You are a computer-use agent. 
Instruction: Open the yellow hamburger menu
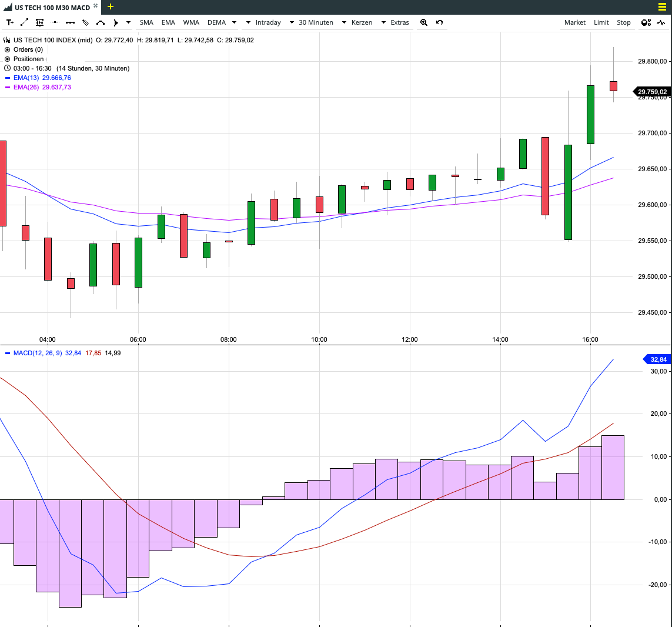662,7
